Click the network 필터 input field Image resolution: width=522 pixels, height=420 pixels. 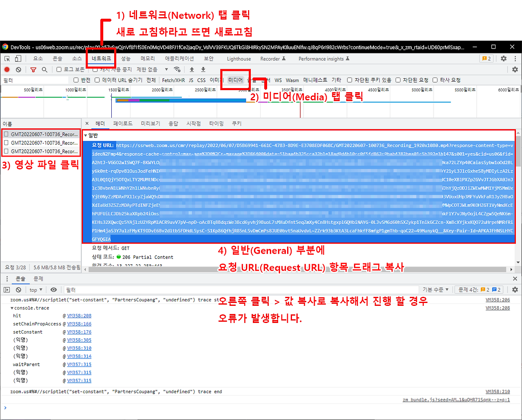(36, 80)
